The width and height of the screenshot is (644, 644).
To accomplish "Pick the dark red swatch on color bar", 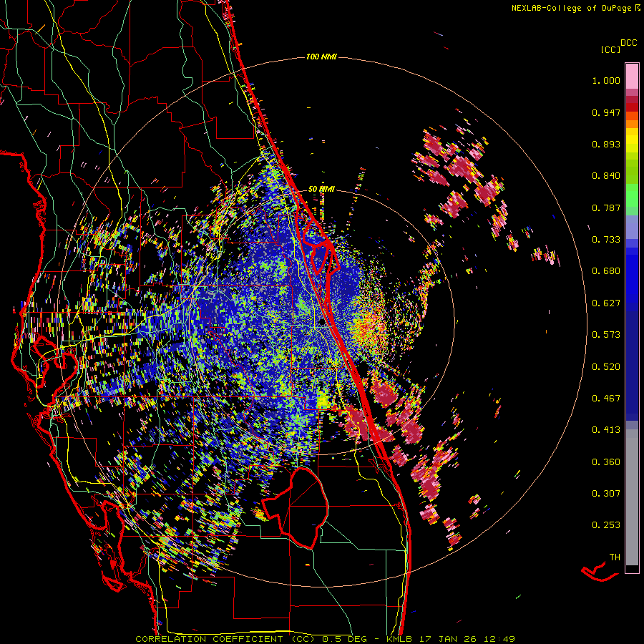I will tap(632, 107).
